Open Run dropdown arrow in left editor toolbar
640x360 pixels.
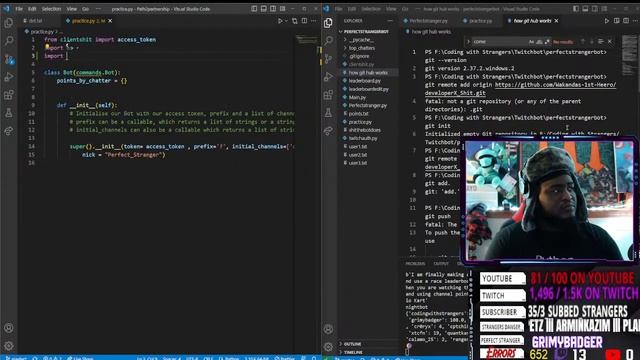pos(287,21)
